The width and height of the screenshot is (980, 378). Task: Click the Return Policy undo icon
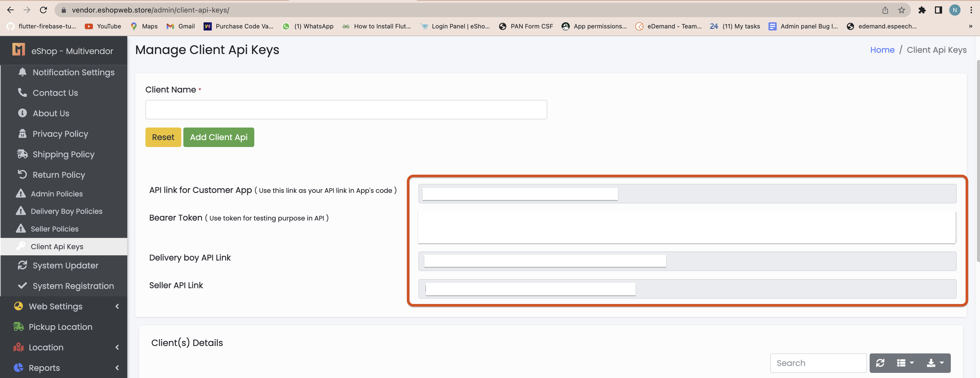(x=23, y=175)
